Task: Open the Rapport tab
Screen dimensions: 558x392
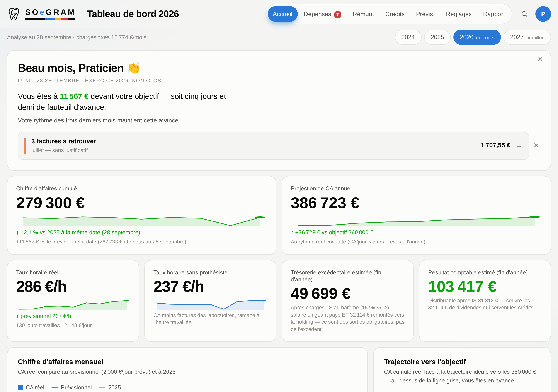Action: 494,14
